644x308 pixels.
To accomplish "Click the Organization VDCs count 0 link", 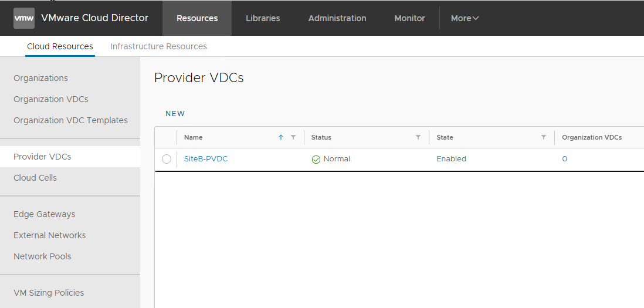I will click(564, 159).
